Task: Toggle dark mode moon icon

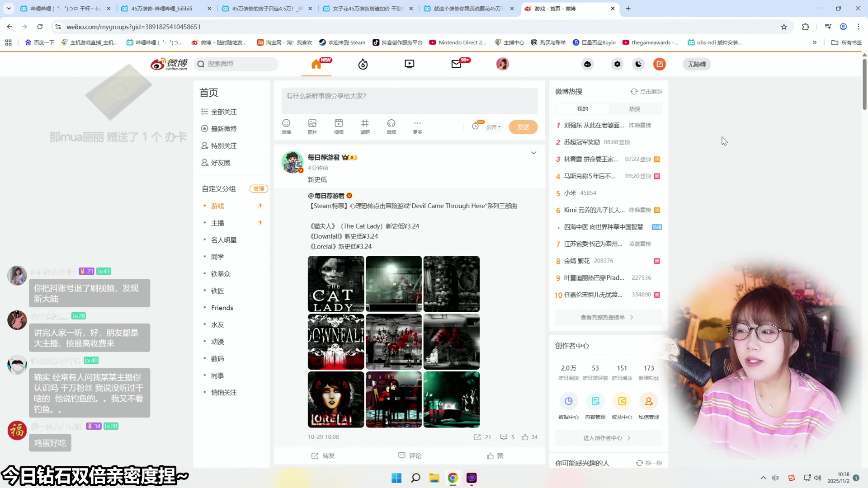Action: tap(638, 64)
